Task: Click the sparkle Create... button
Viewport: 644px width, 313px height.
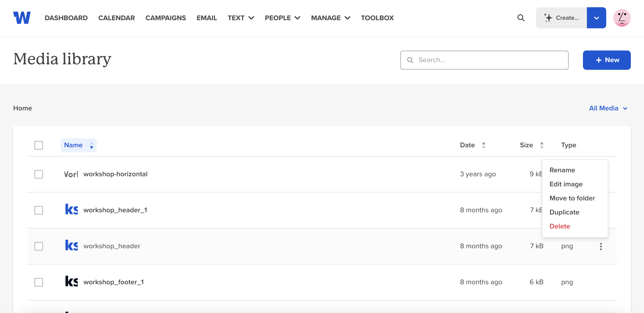Action: 561,18
